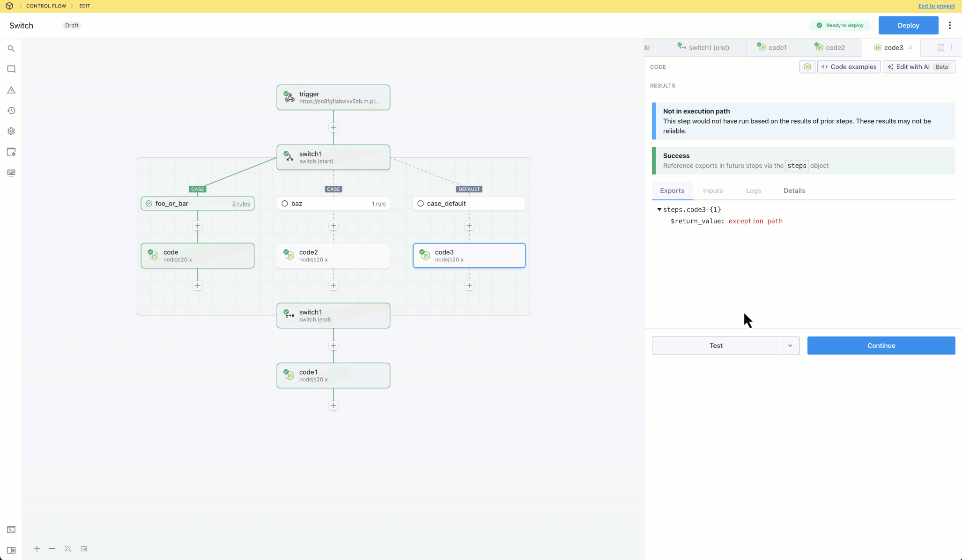The image size is (962, 560).
Task: Open the code2 tab in panel
Action: pos(835,47)
